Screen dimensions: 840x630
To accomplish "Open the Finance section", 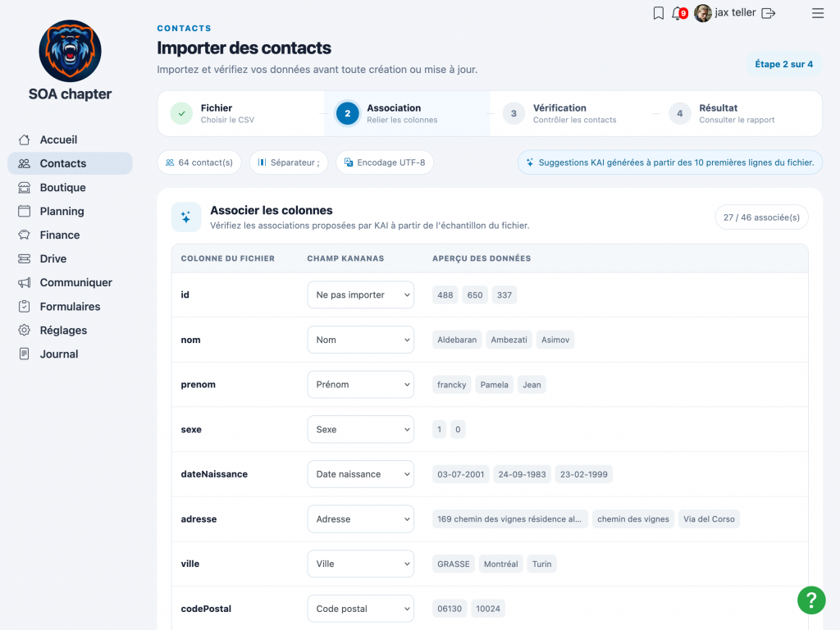I will pos(71,235).
